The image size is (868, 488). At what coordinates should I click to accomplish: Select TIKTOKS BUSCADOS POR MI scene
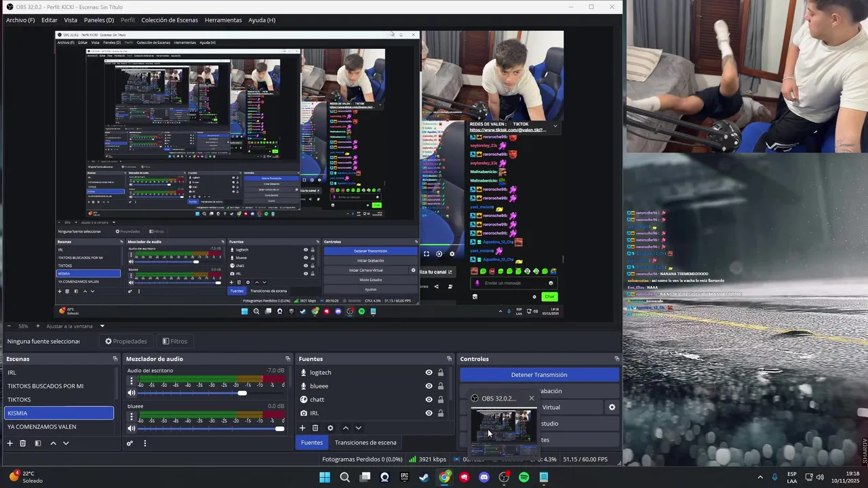pos(59,386)
